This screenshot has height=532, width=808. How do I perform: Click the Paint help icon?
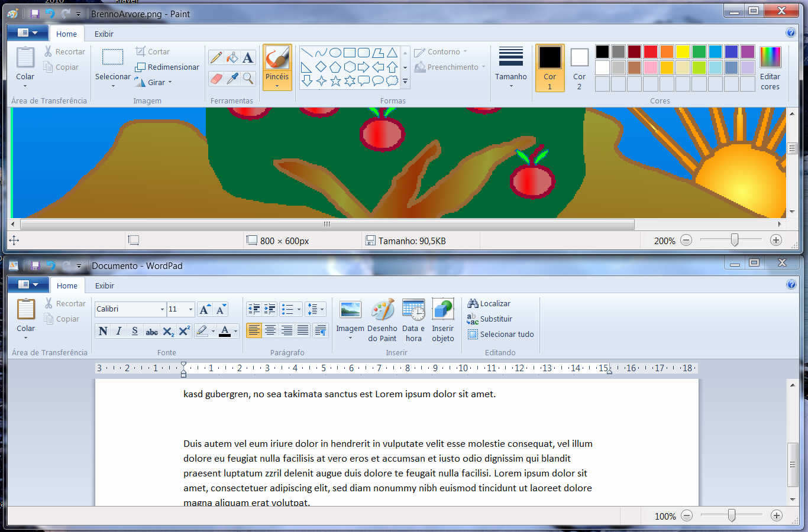click(x=791, y=33)
